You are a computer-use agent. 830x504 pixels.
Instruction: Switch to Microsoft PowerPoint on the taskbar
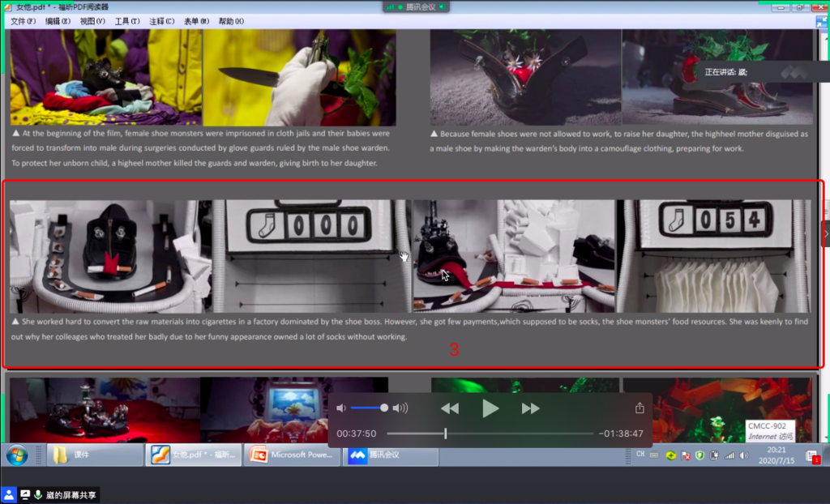coord(291,455)
